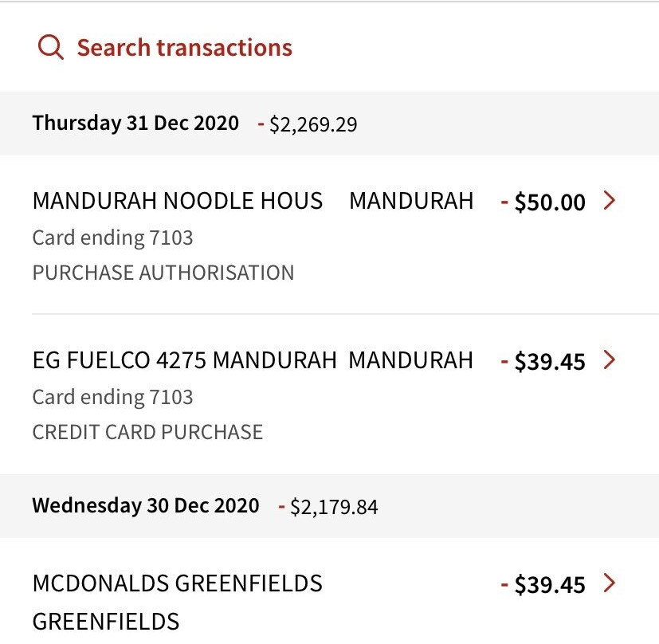
Task: Select the -$50.00 transaction amount
Action: [543, 202]
